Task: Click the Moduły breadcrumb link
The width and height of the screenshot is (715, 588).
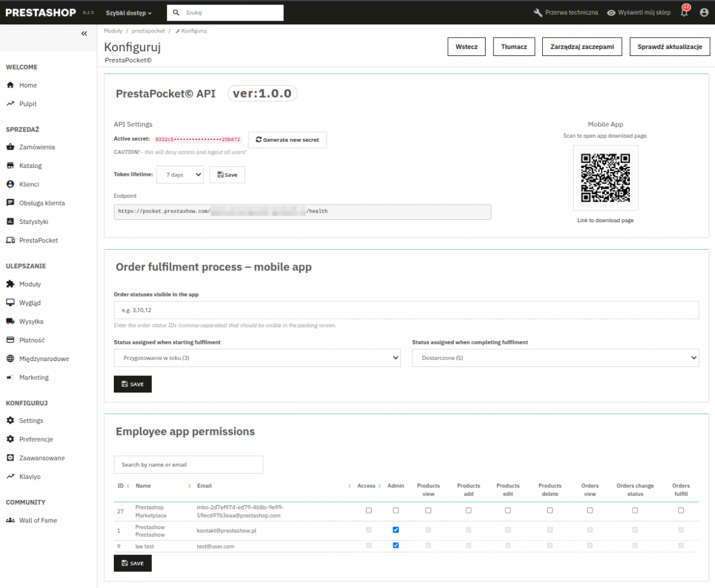Action: pyautogui.click(x=113, y=30)
